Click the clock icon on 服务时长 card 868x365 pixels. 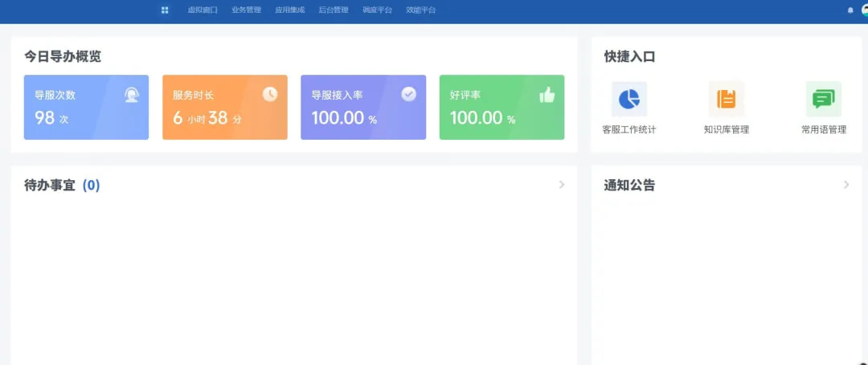[x=270, y=94]
